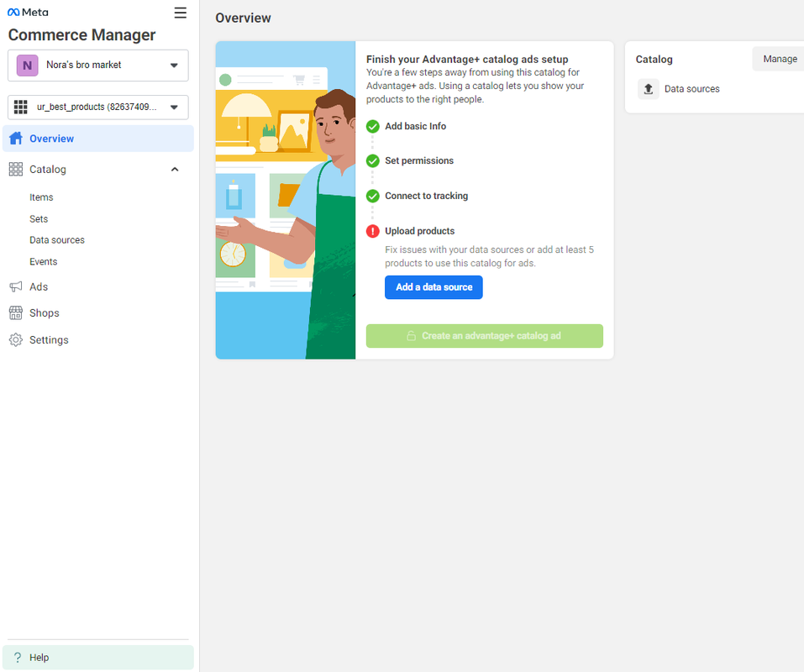Click the Connect to tracking step
The image size is (804, 672).
point(426,196)
